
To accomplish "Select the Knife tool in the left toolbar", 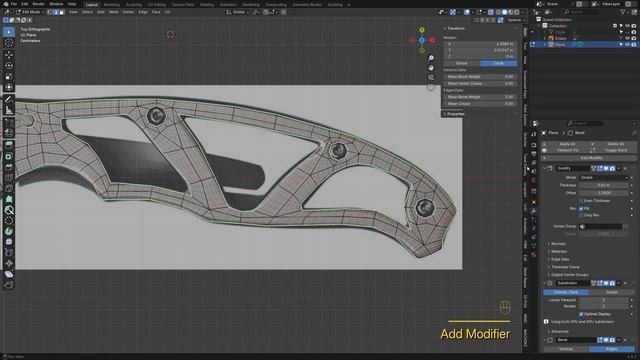I will 9,188.
